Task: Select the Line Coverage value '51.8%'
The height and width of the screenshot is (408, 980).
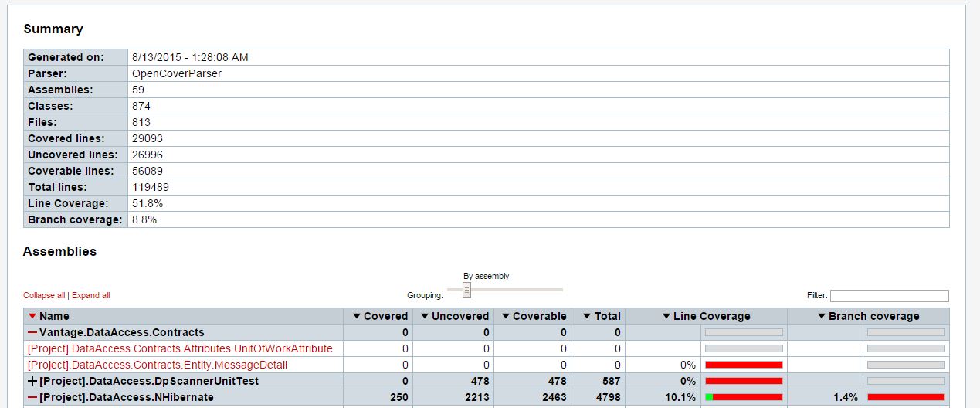Action: pos(148,203)
